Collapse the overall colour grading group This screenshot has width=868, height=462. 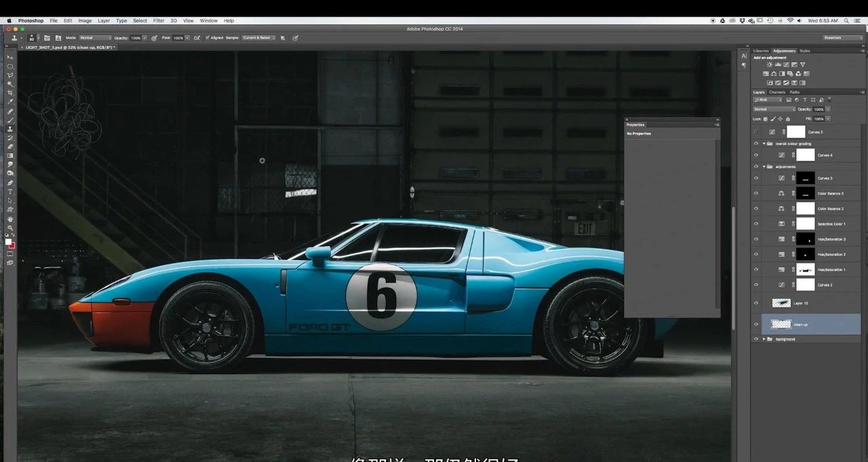coord(764,144)
